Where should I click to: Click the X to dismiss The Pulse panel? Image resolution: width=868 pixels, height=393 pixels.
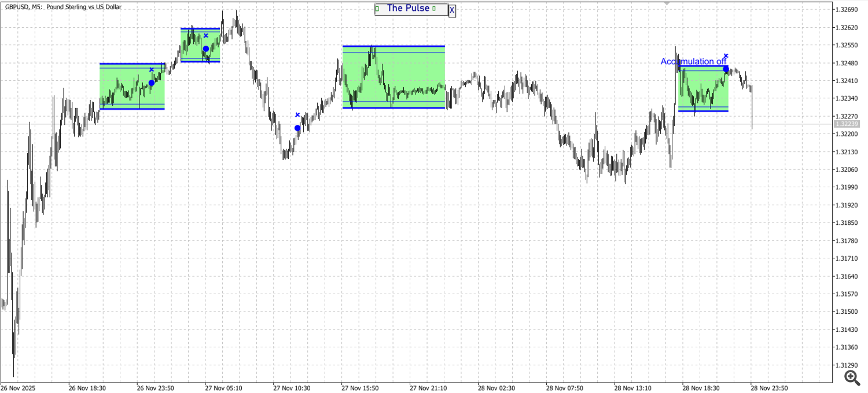451,10
